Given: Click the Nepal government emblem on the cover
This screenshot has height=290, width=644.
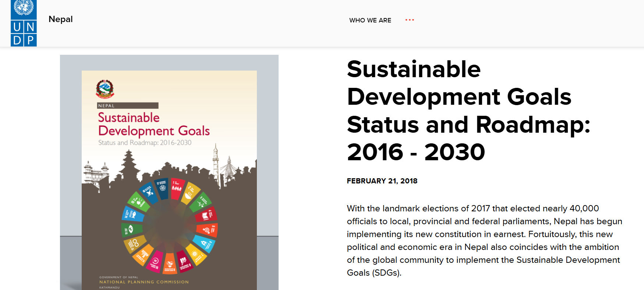Looking at the screenshot, I should tap(105, 89).
